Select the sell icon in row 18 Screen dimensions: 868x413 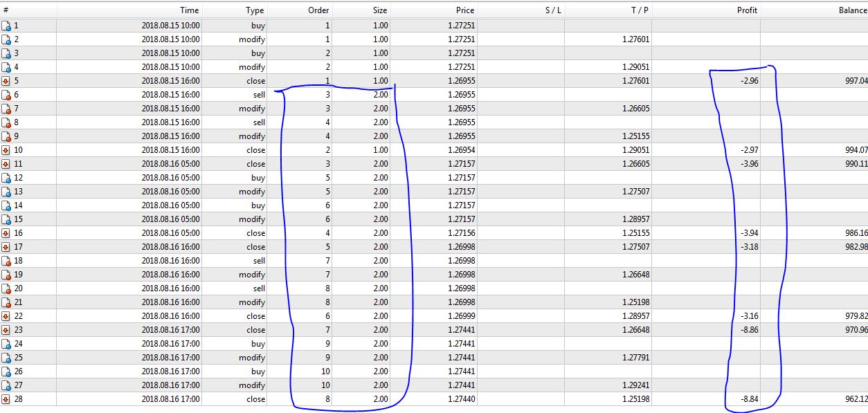coord(6,261)
